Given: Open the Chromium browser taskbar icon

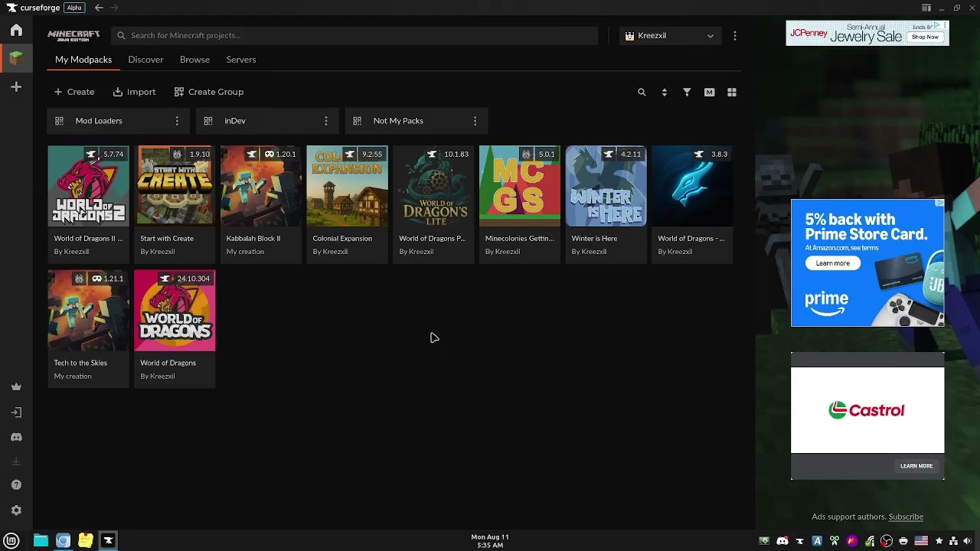Looking at the screenshot, I should 63,540.
